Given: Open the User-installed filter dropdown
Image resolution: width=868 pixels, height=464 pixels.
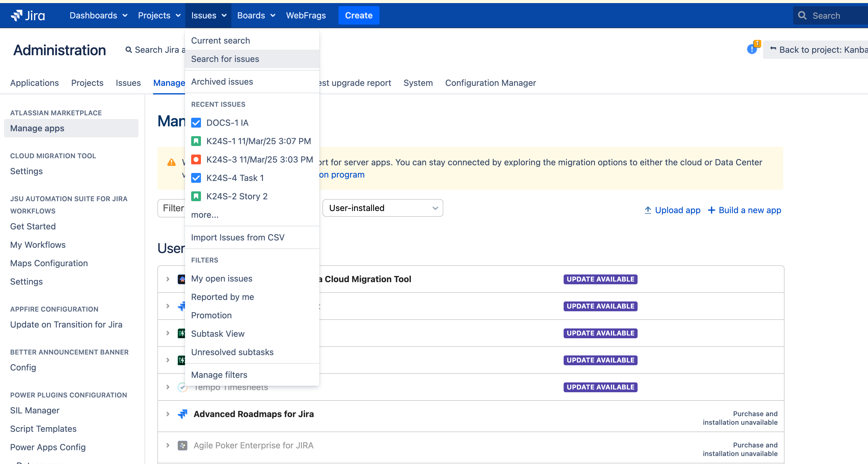Looking at the screenshot, I should click(383, 208).
